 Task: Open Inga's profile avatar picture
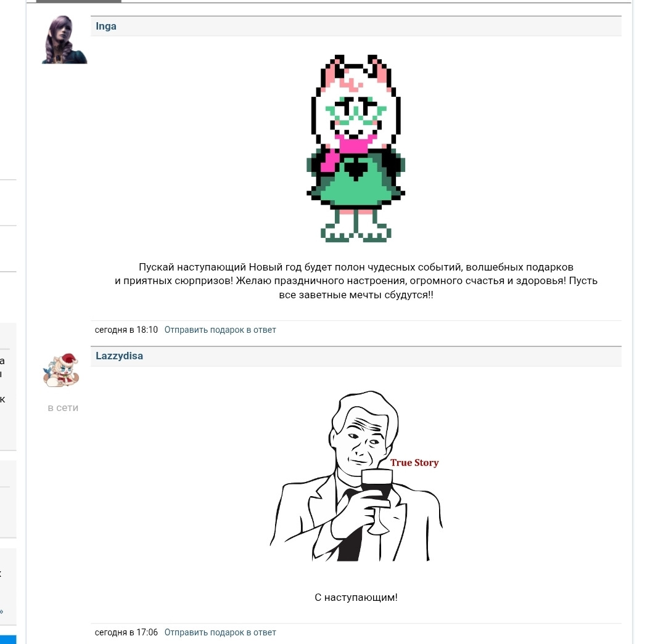coord(65,39)
